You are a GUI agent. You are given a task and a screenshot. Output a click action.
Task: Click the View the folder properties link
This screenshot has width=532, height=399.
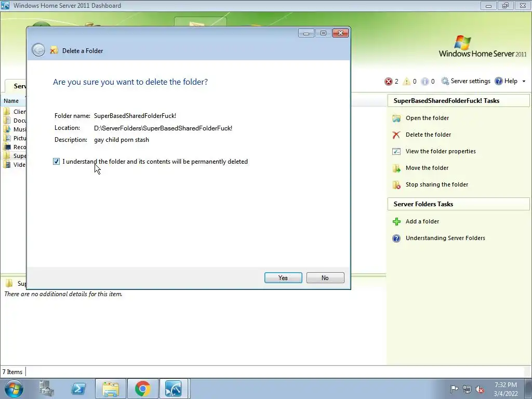441,151
